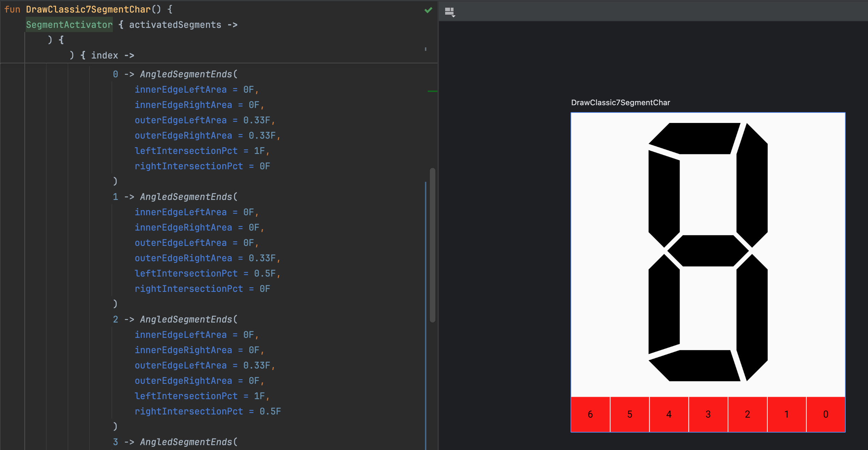
Task: Click the fun keyword on first line
Action: point(12,9)
